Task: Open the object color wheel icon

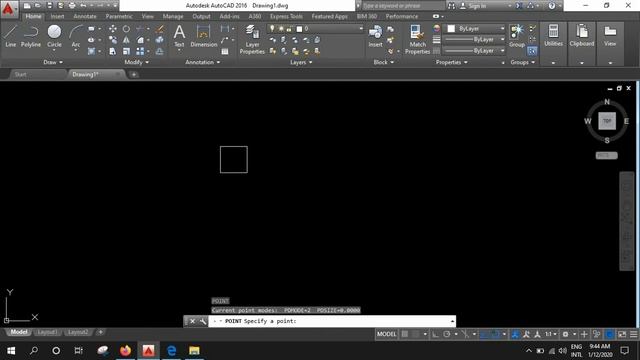Action: (436, 29)
